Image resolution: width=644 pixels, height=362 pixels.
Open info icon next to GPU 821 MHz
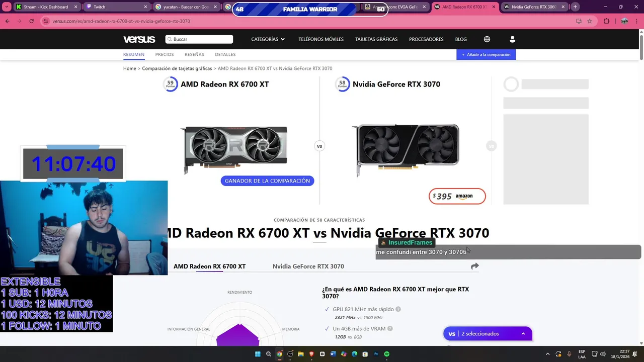(398, 309)
